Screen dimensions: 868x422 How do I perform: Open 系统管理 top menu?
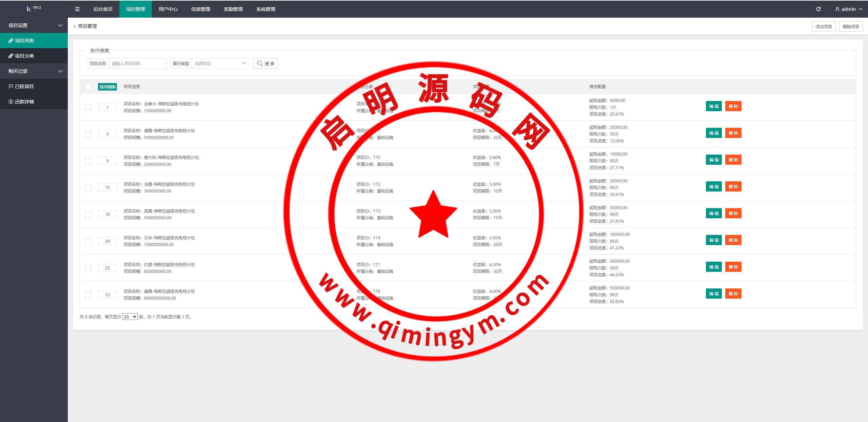tap(266, 9)
